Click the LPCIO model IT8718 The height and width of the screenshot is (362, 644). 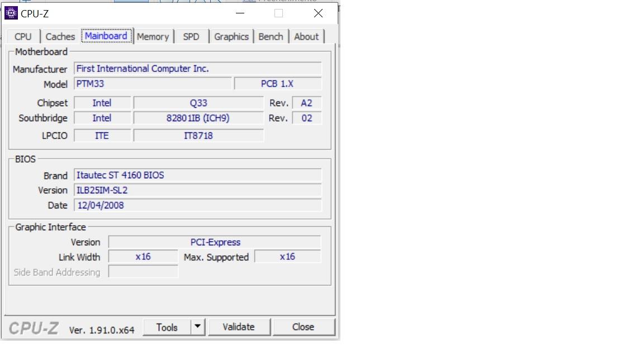(x=198, y=135)
